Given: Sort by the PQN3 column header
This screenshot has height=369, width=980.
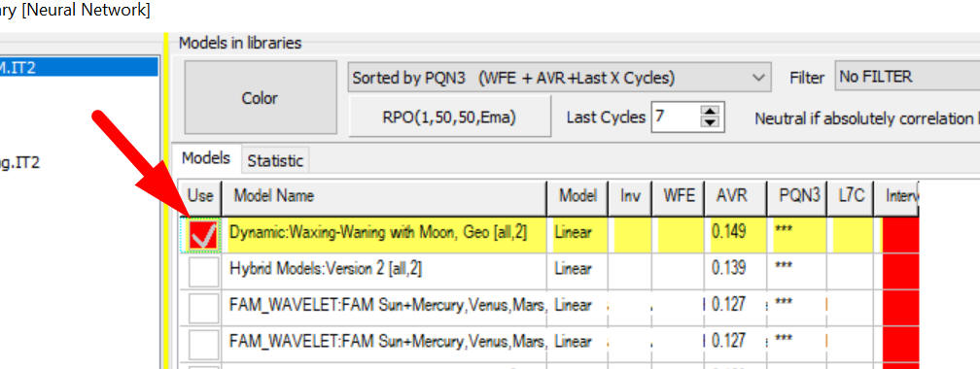Looking at the screenshot, I should pos(797,197).
